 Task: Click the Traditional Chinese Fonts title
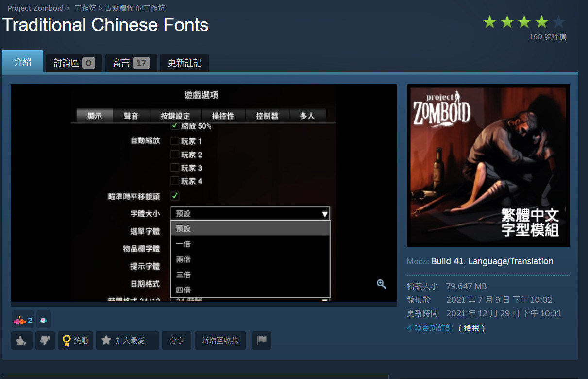(105, 25)
